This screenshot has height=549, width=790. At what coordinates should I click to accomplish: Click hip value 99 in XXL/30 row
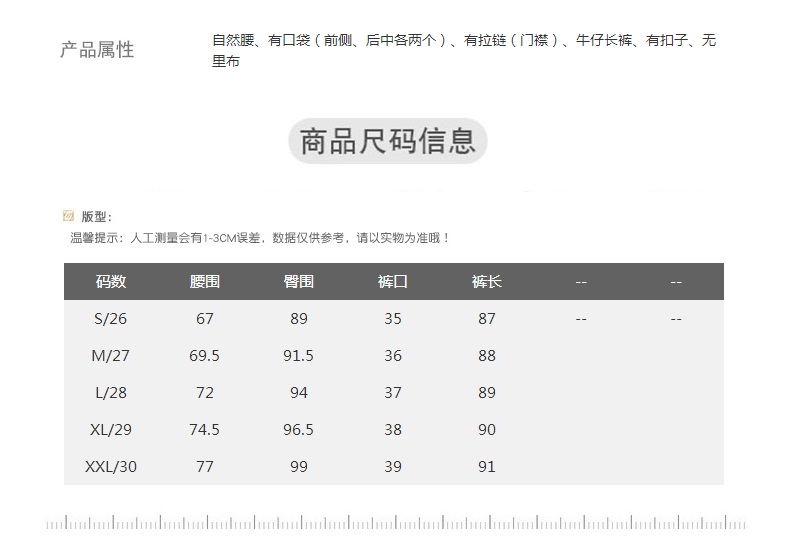coord(299,467)
